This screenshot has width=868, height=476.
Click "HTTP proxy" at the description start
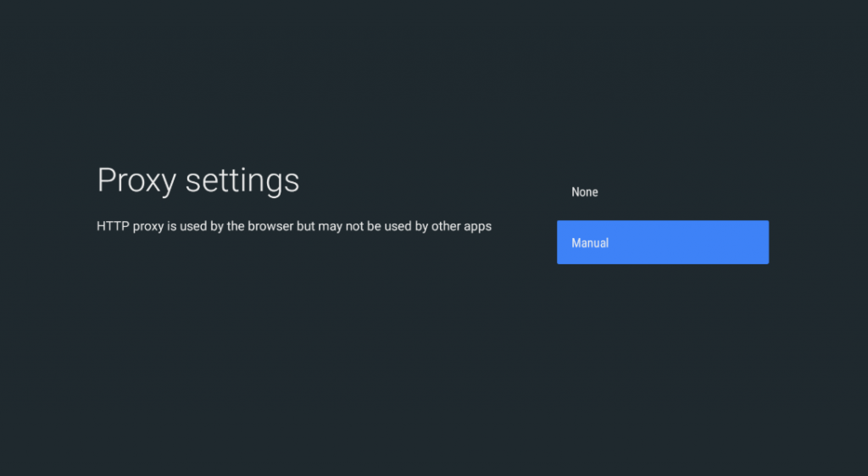click(128, 227)
